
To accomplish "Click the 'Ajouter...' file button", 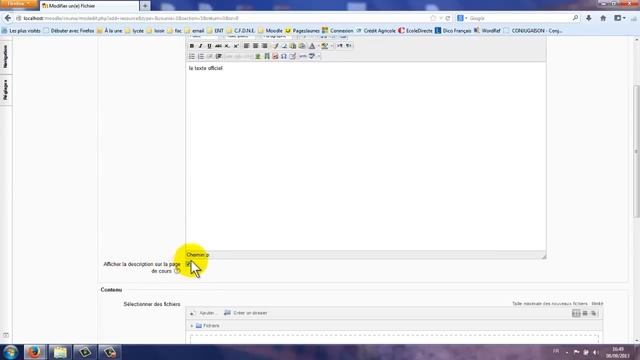I will point(204,313).
